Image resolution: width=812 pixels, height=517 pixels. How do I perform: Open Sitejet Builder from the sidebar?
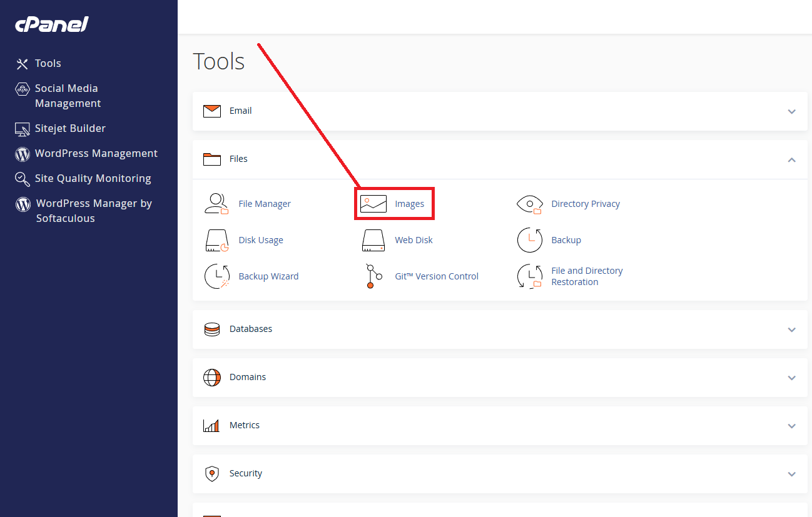pos(70,128)
